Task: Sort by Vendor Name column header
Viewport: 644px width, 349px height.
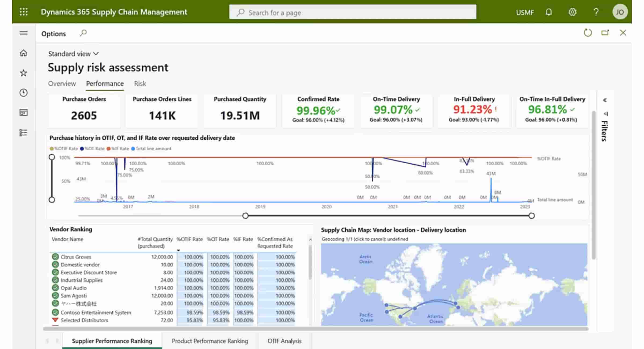Action: coord(67,239)
